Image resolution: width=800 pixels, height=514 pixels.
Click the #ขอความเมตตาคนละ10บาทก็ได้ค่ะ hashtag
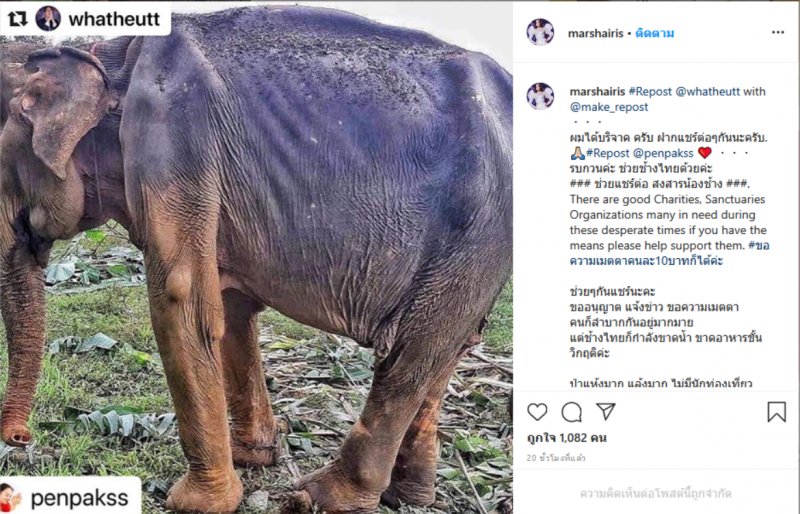point(655,253)
